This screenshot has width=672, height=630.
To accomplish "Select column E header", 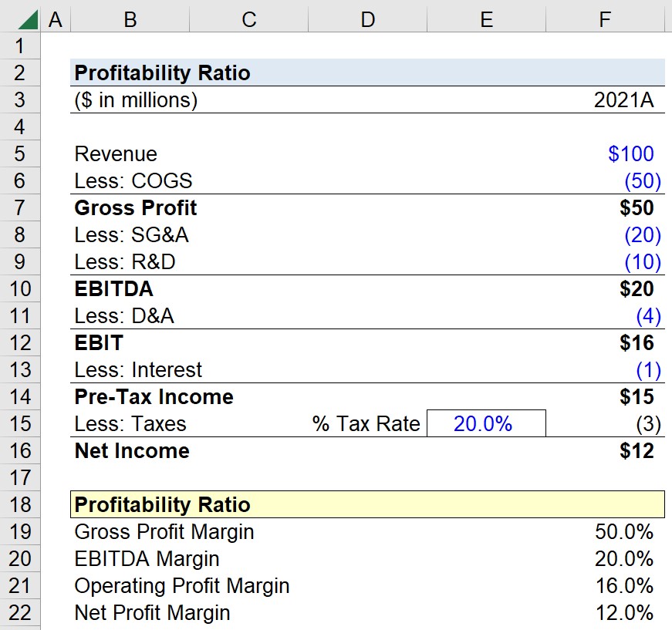I will [486, 20].
